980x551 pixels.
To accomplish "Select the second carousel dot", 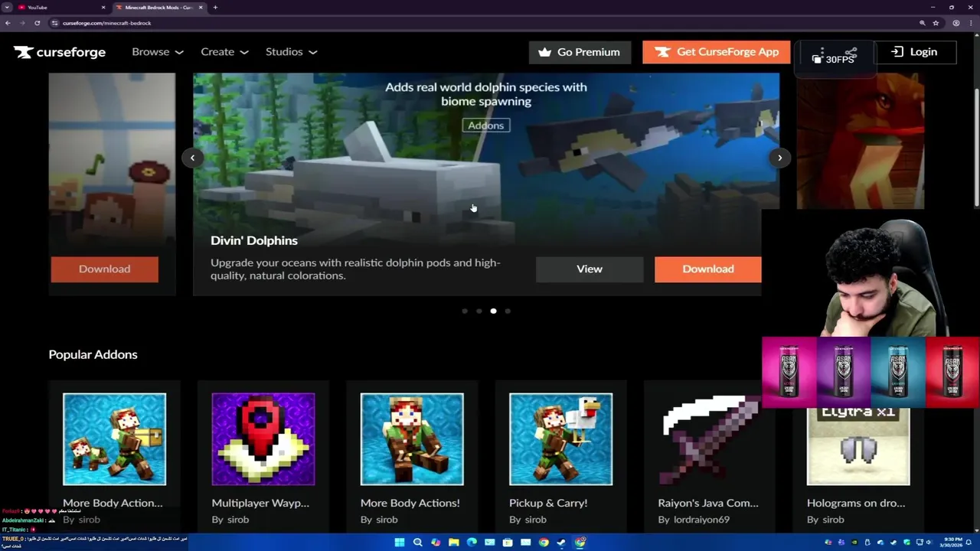I will click(479, 311).
